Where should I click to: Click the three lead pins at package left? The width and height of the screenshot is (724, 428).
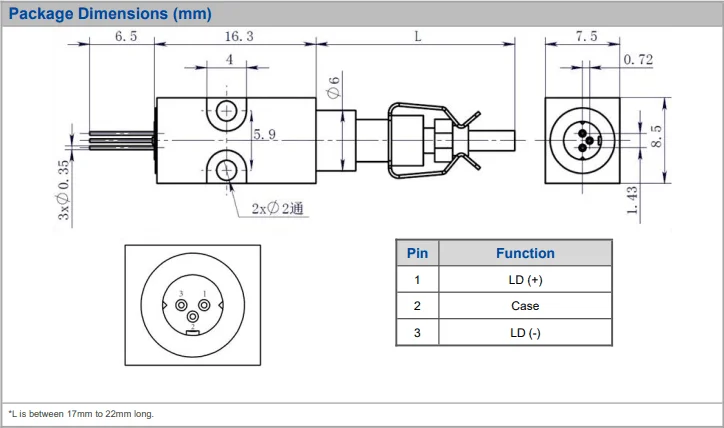click(121, 140)
